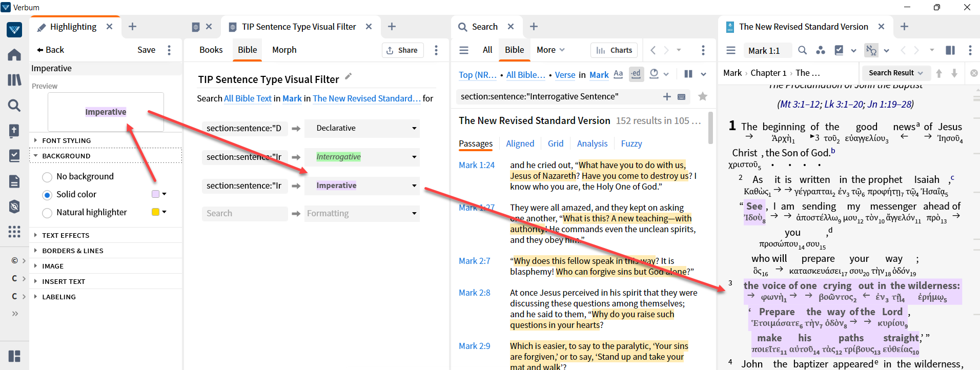Toggle the checkbox icon in the NRSV toolbar

(x=839, y=50)
